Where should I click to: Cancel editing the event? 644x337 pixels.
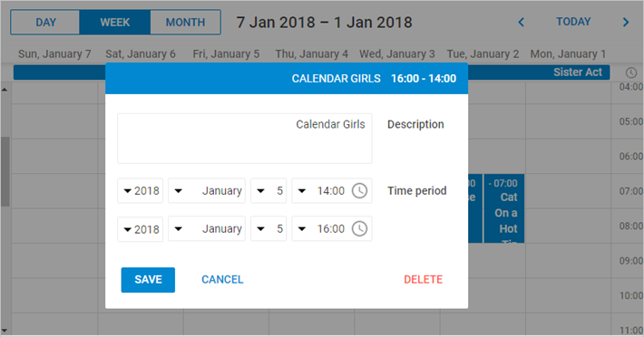pyautogui.click(x=222, y=280)
